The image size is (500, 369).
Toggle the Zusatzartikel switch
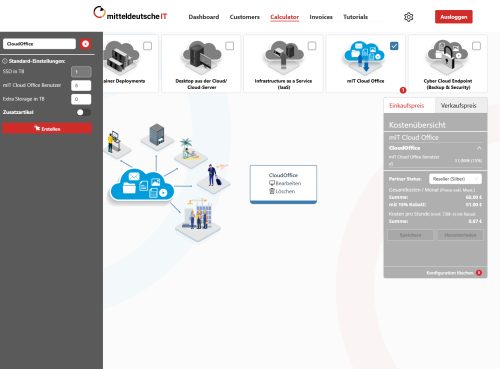[83, 112]
